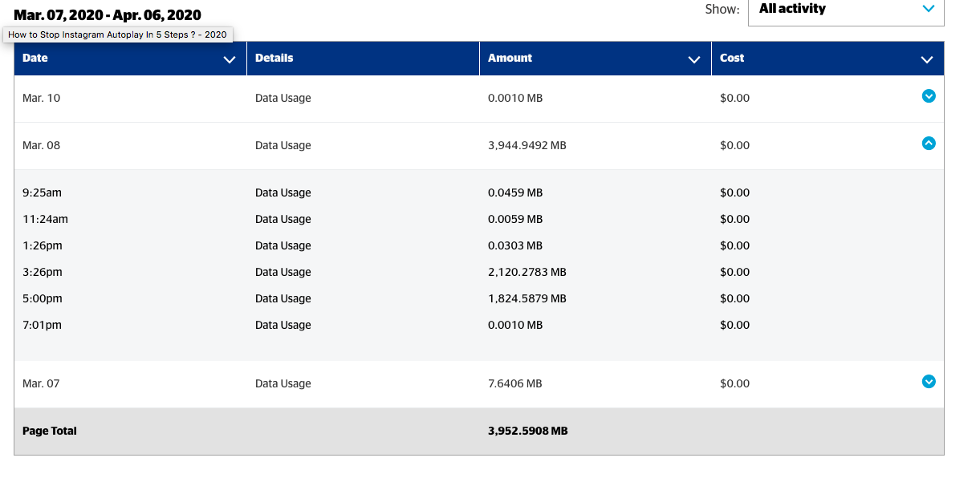
Task: Open the All activity dropdown
Action: pos(846,10)
